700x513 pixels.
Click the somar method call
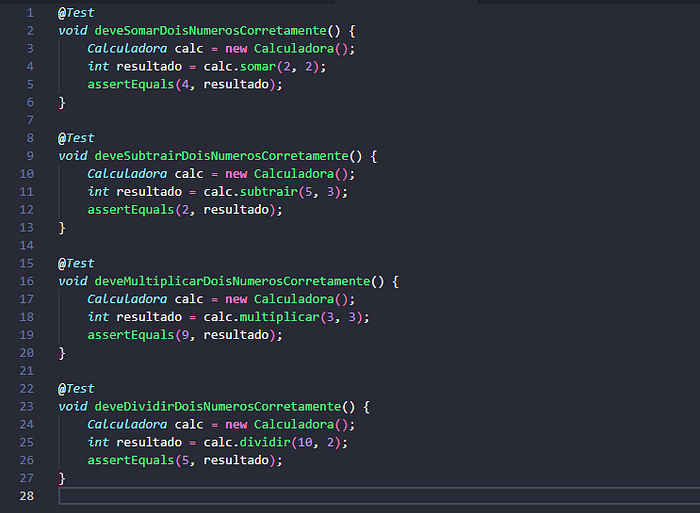(258, 67)
